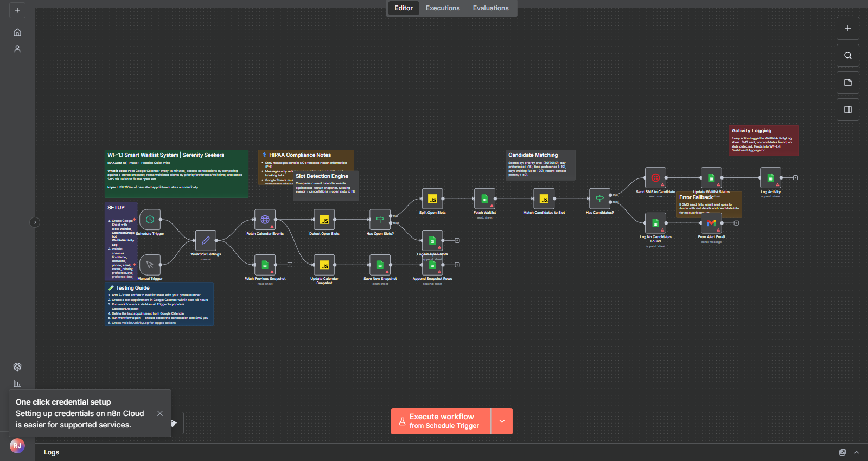
Task: Pop out the Logs panel
Action: pyautogui.click(x=843, y=452)
